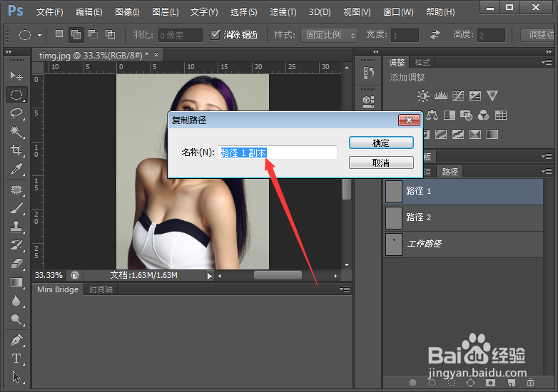
Task: Open the Paths panel flyout menu
Action: pyautogui.click(x=547, y=171)
